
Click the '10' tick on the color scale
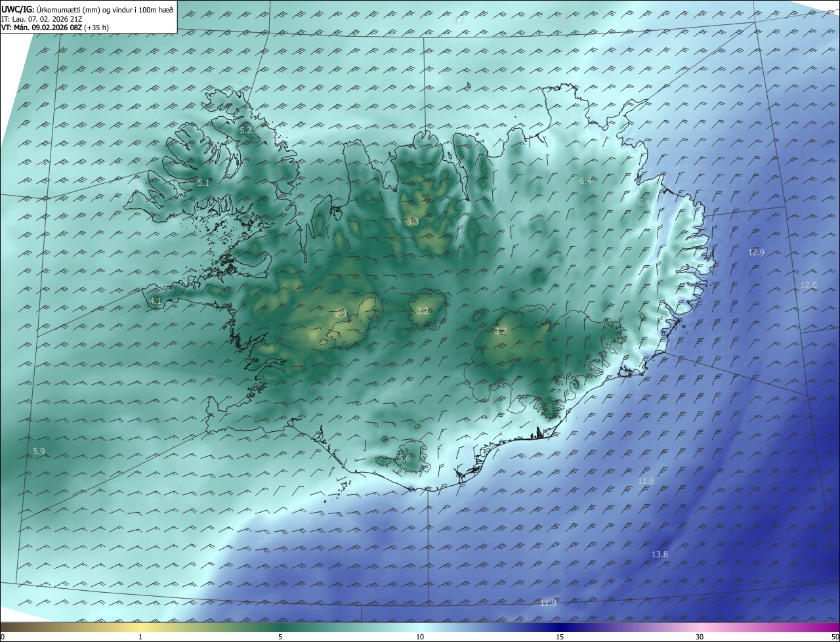coord(420,637)
